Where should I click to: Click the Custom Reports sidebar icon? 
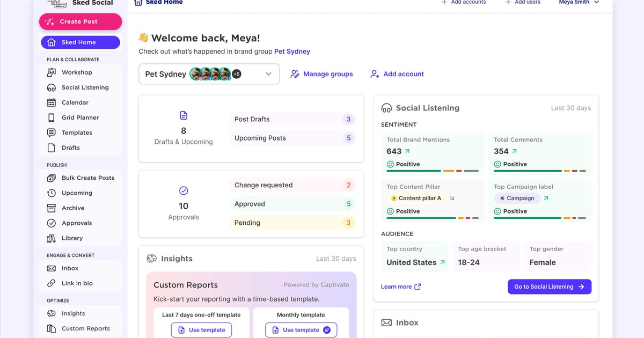coord(52,328)
